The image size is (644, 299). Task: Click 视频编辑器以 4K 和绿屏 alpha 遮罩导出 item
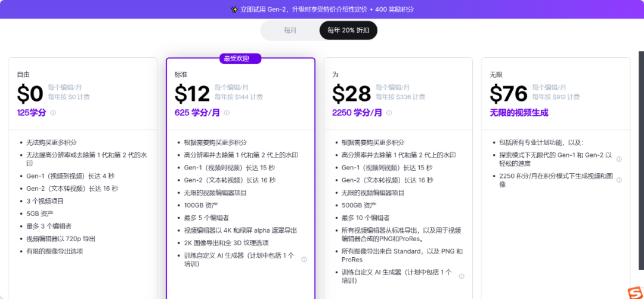coord(241,230)
